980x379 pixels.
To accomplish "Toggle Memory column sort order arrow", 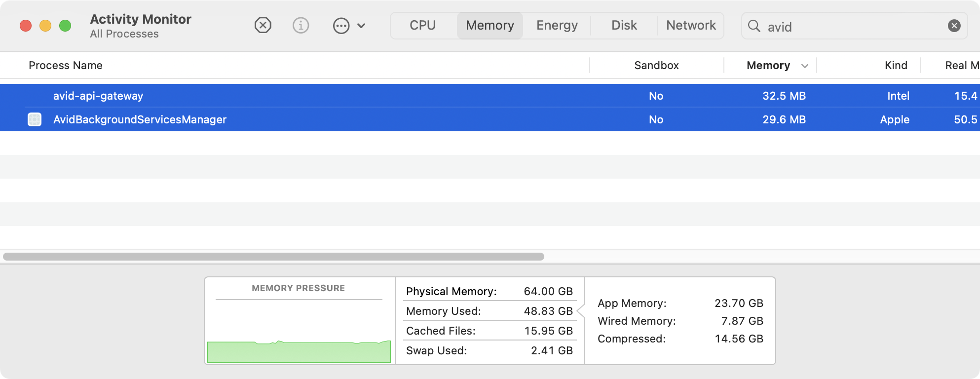I will [x=804, y=66].
